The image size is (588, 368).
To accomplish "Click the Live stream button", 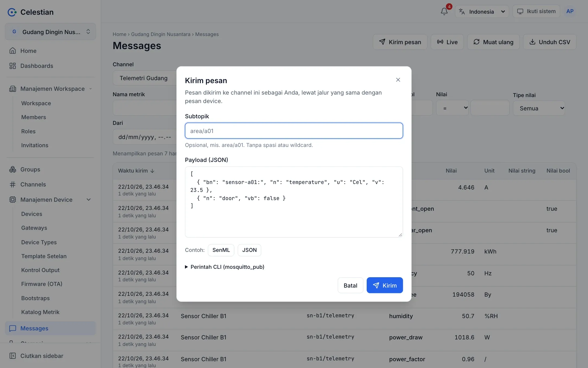I will [x=447, y=42].
